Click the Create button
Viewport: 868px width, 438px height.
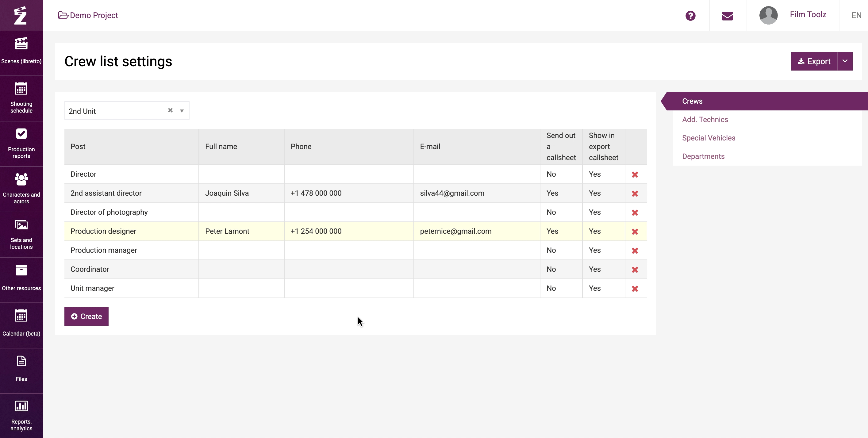click(86, 316)
